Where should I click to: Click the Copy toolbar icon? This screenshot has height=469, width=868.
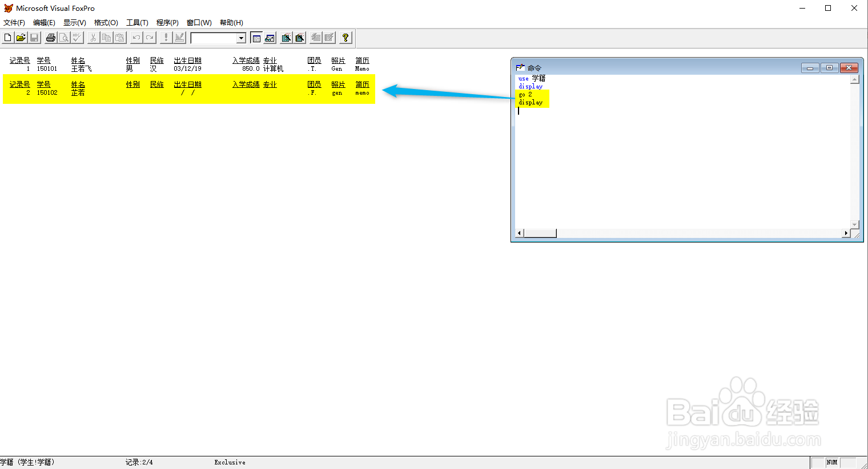click(106, 38)
